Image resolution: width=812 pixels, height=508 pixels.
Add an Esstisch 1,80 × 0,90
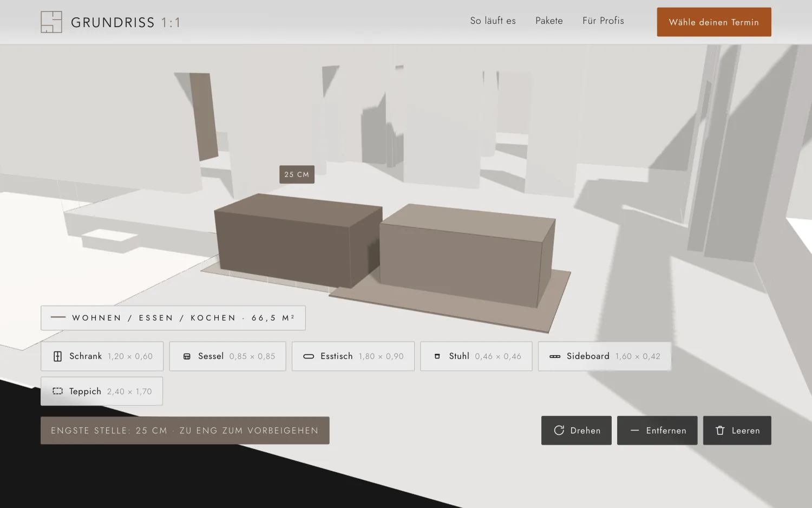(353, 356)
